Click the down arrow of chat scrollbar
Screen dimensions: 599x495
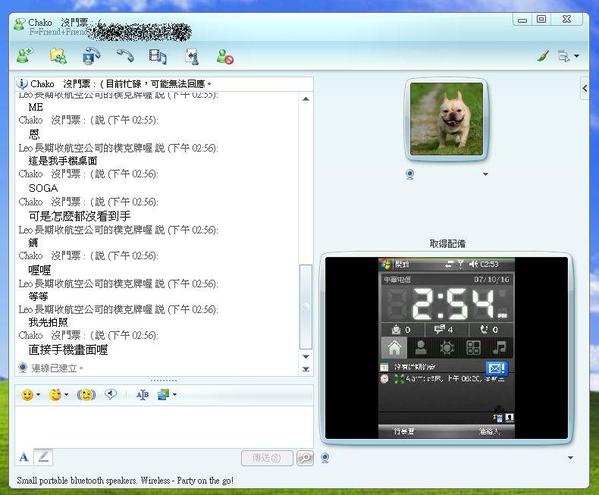coord(306,356)
